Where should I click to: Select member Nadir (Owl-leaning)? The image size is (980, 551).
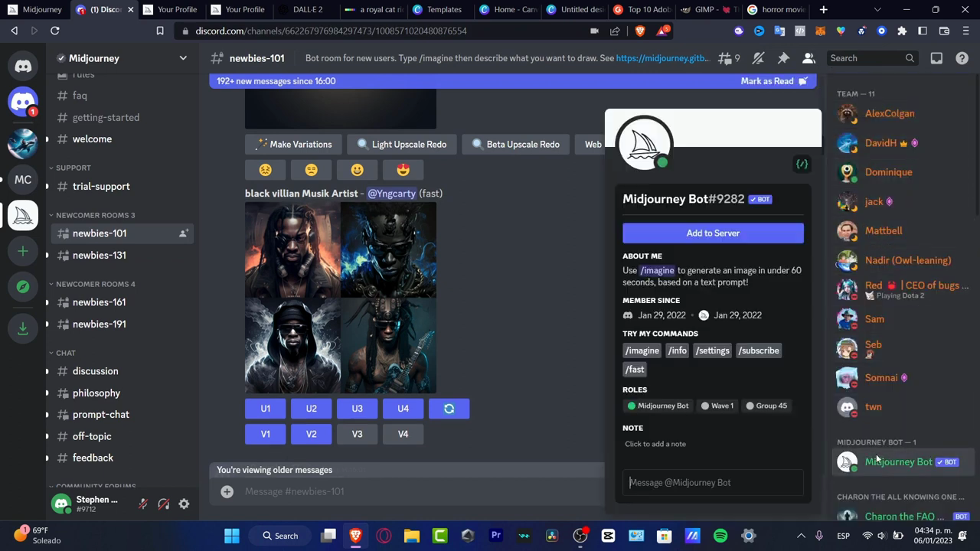pyautogui.click(x=903, y=260)
